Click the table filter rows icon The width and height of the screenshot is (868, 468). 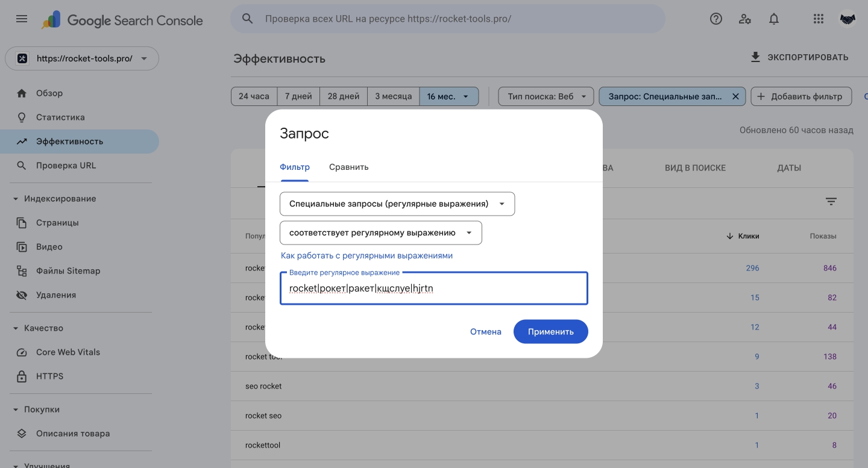tap(831, 202)
